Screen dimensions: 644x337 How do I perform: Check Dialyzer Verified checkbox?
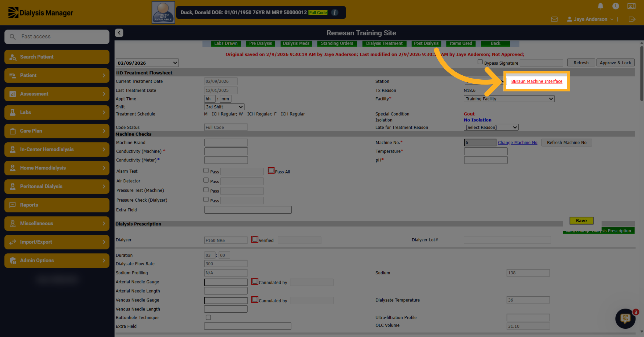pos(255,239)
